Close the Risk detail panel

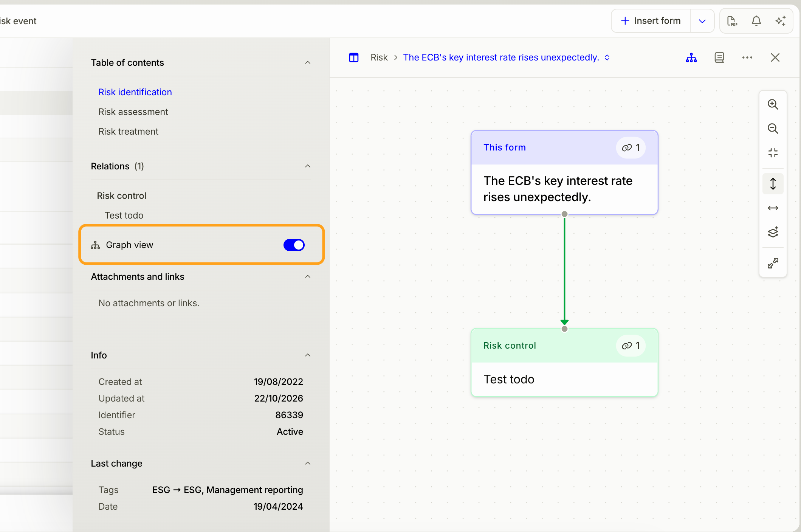775,57
